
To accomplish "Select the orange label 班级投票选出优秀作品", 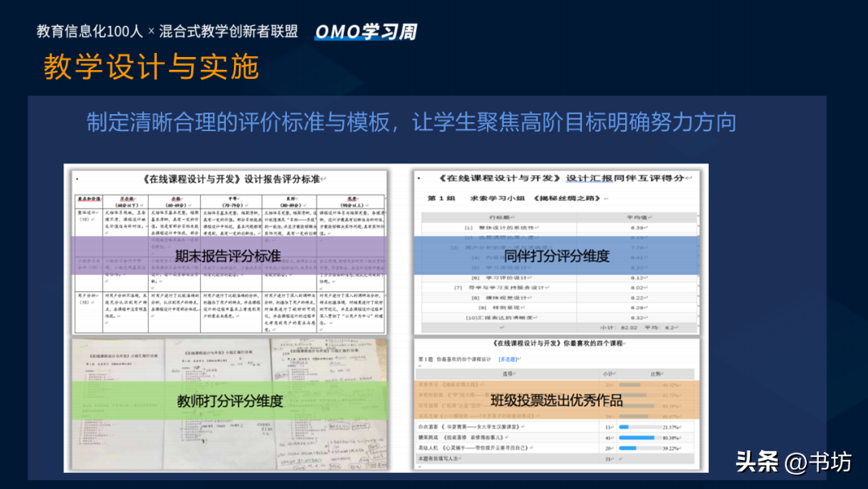I will [x=556, y=401].
